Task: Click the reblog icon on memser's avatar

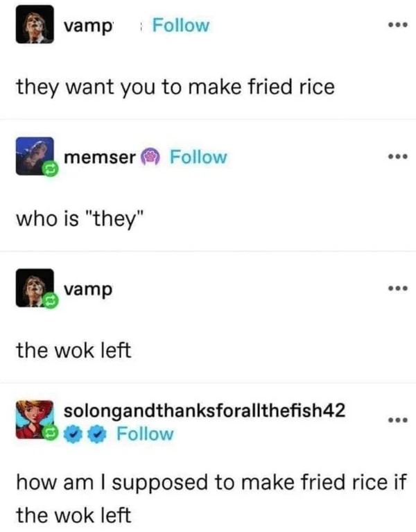Action: tap(50, 169)
